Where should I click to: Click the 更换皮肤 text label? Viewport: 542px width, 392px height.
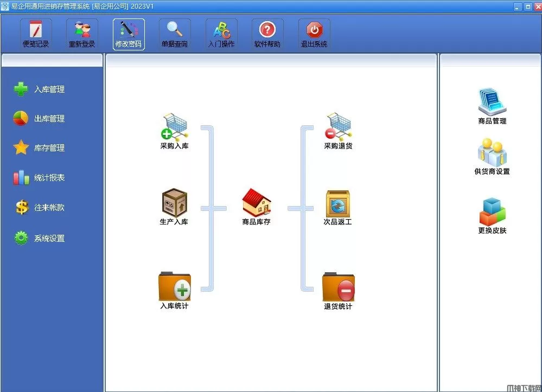pyautogui.click(x=492, y=230)
